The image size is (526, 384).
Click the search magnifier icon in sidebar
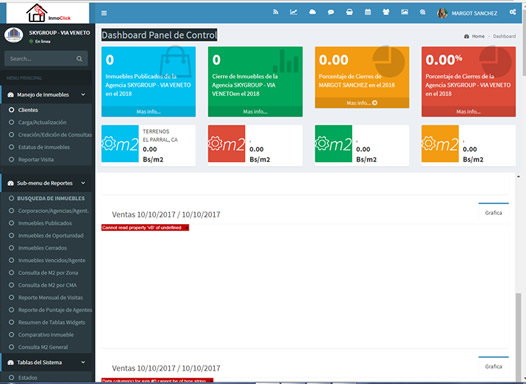click(79, 59)
